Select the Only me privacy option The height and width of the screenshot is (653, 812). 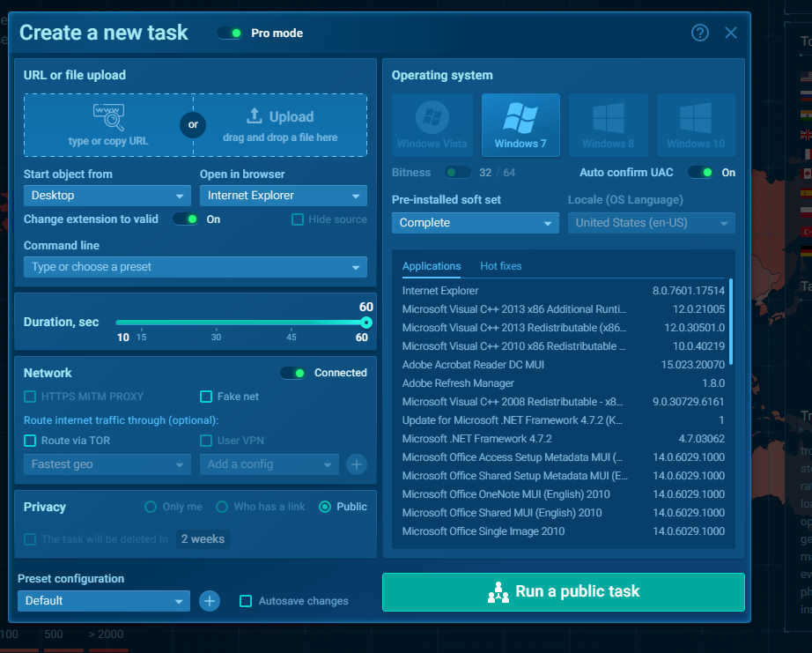pyautogui.click(x=151, y=507)
